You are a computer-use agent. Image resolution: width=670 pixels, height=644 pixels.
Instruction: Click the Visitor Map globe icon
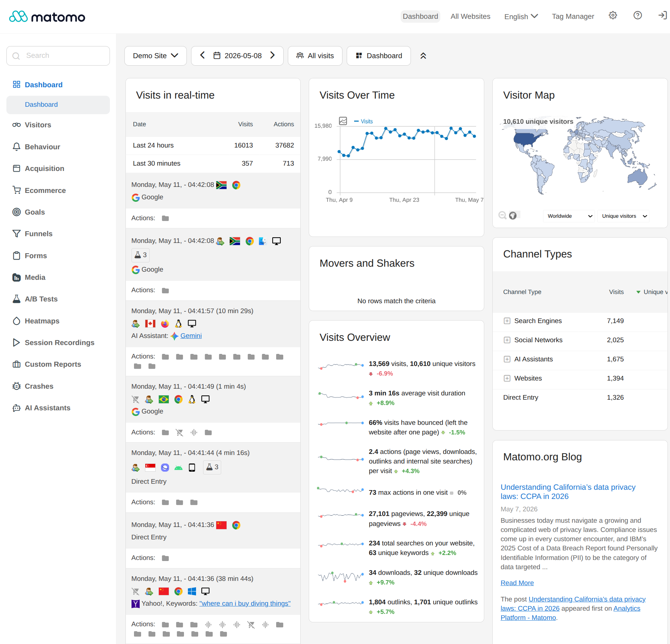point(513,215)
